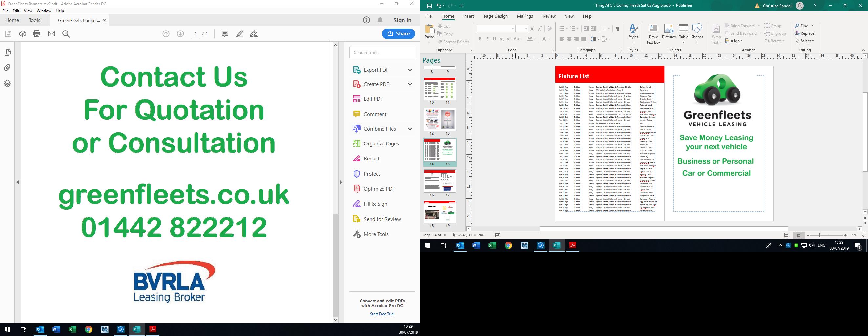Click Publisher zoom out minus button
Image resolution: width=868 pixels, height=336 pixels.
[x=808, y=235]
